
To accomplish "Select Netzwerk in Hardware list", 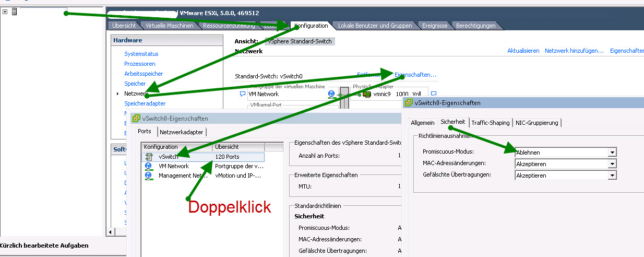I will pos(136,94).
